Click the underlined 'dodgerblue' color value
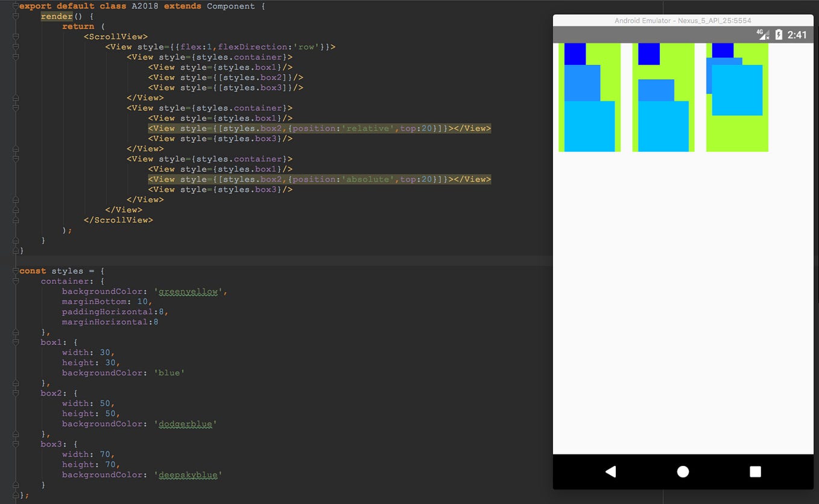 186,423
